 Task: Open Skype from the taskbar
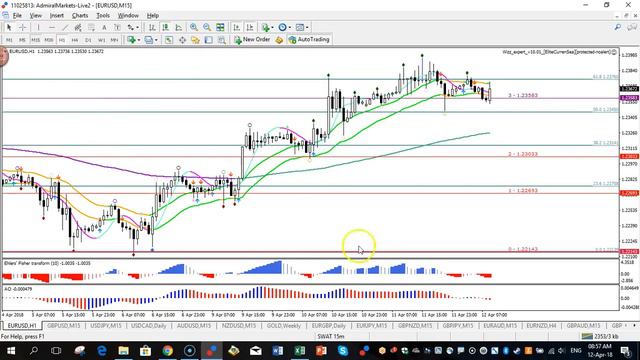click(x=343, y=350)
